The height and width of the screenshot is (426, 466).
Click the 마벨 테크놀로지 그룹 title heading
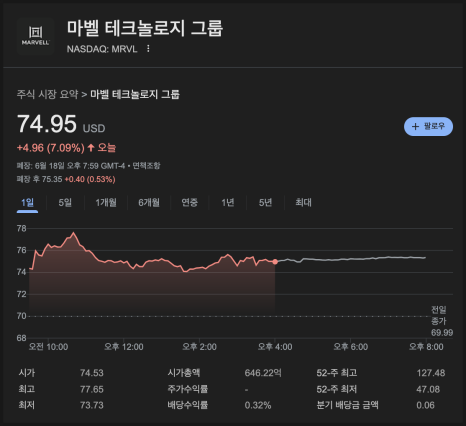click(x=145, y=28)
